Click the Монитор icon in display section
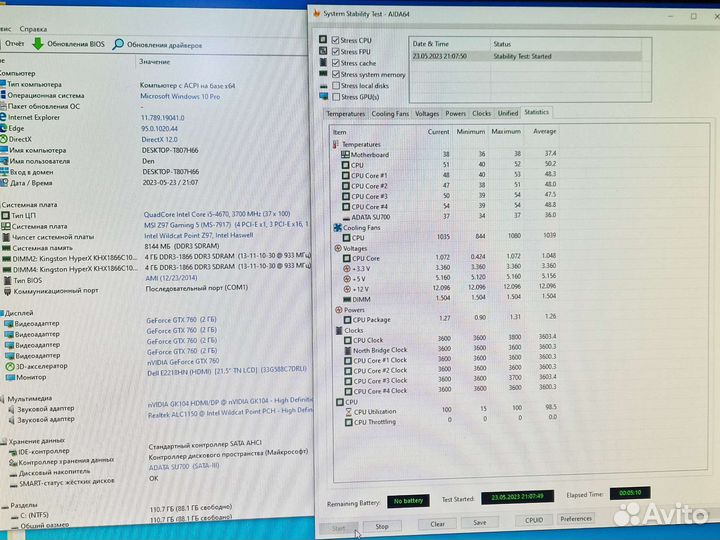 10,377
